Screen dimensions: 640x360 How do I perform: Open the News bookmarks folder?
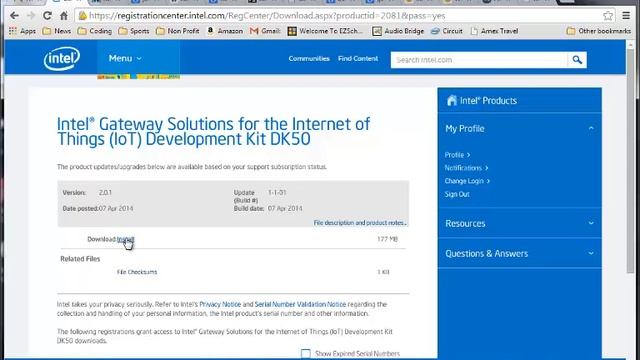click(x=57, y=31)
